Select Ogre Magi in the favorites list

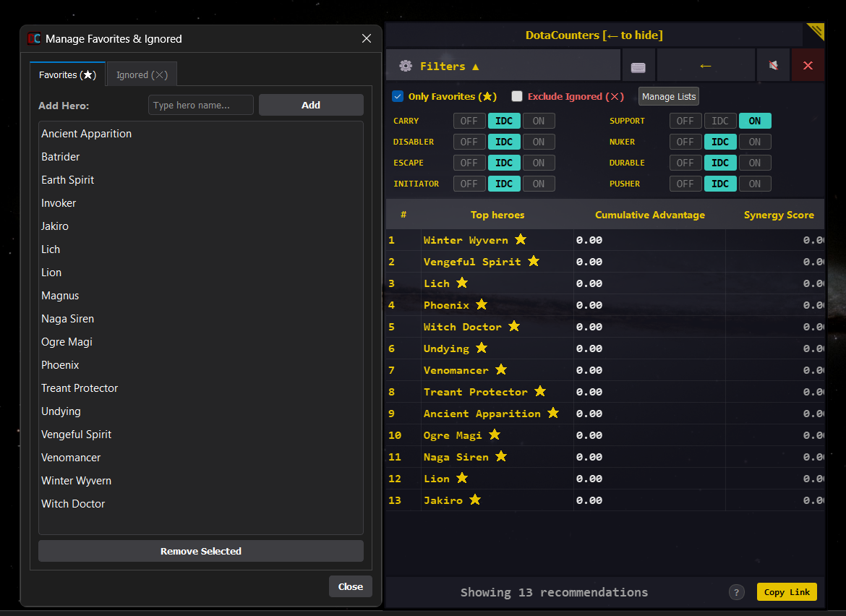201,342
